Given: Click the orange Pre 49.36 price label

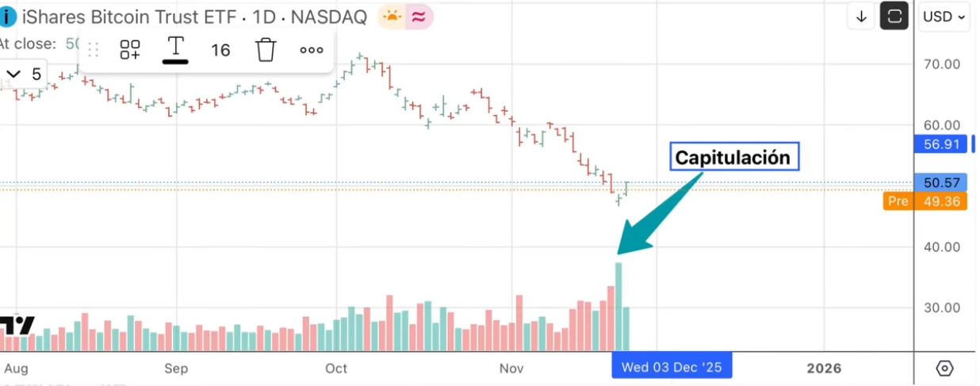Looking at the screenshot, I should (x=924, y=201).
